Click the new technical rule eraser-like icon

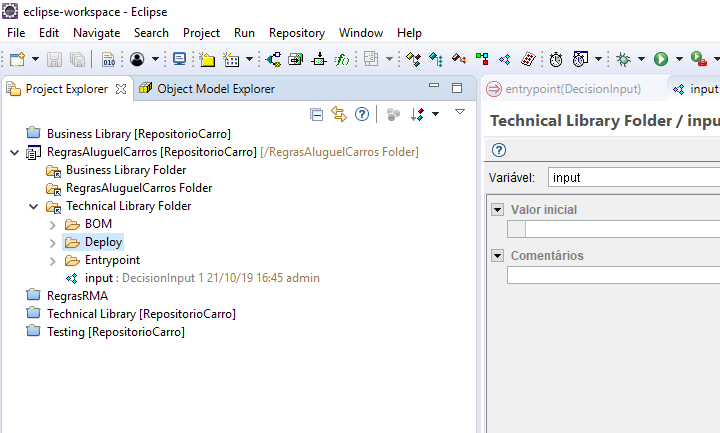(x=459, y=59)
